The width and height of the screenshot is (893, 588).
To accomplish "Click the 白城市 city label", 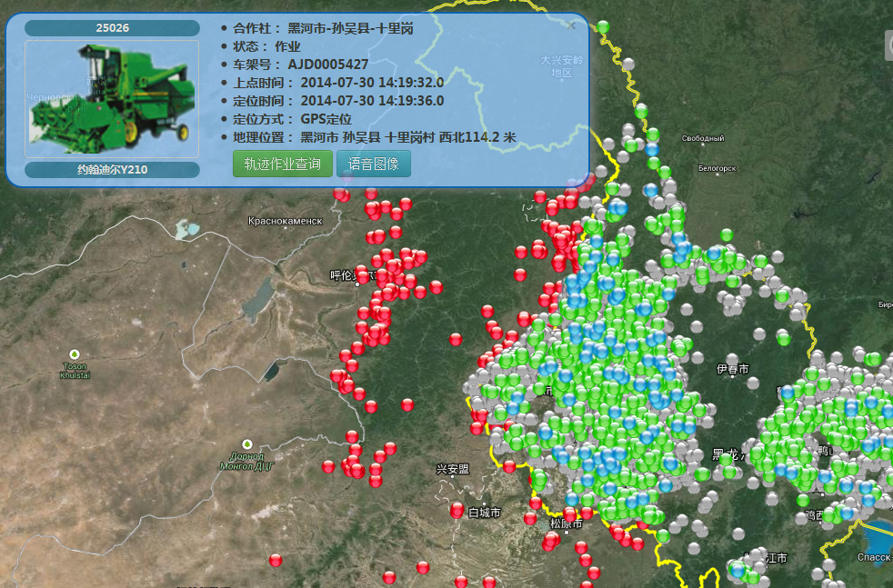I will click(x=485, y=513).
